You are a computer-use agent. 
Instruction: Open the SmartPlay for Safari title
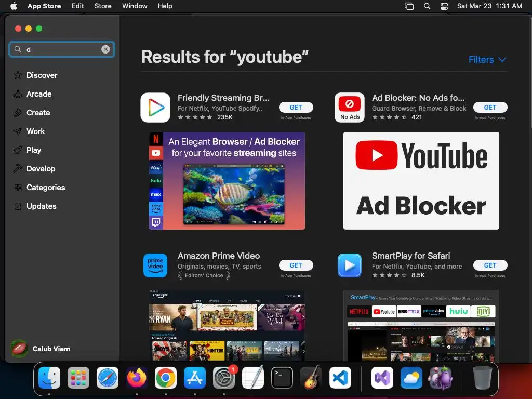411,256
